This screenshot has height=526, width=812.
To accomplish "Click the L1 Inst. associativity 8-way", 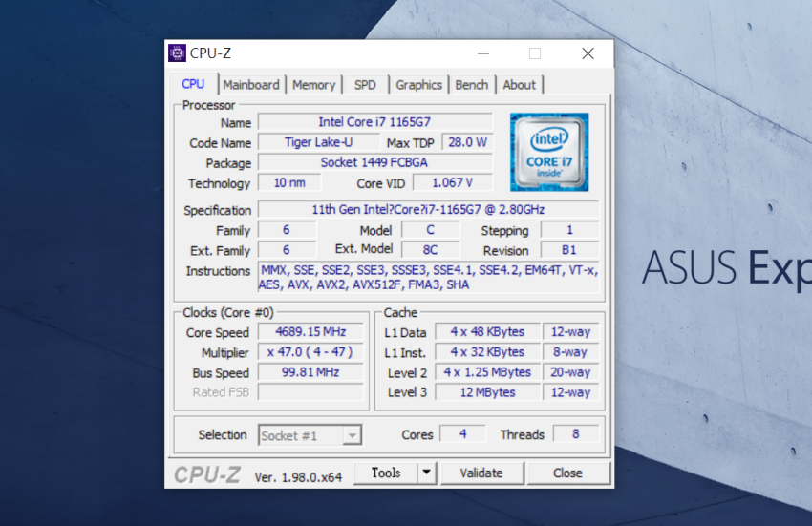I will pos(570,352).
